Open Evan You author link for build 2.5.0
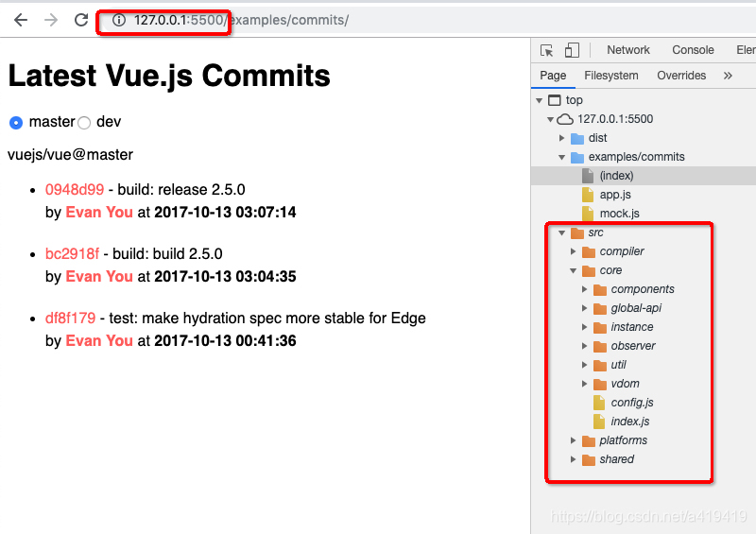 [x=99, y=276]
